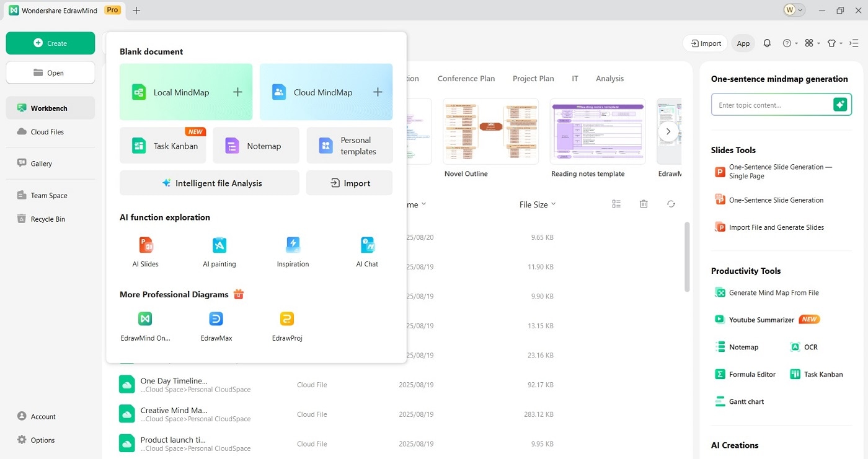The image size is (868, 459).
Task: Open Notemap under Productivity Tools
Action: (737, 347)
